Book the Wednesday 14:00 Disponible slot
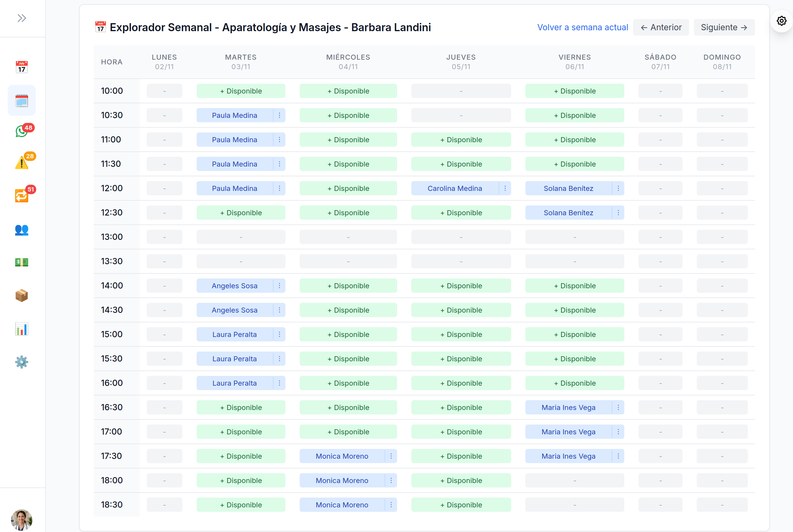The height and width of the screenshot is (532, 793). tap(348, 286)
